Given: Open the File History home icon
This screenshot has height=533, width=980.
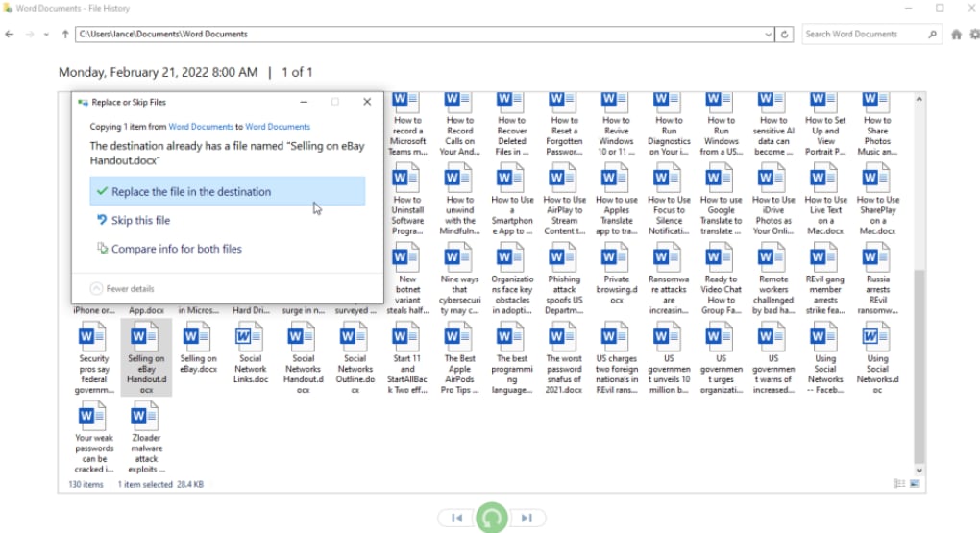Looking at the screenshot, I should 956,35.
